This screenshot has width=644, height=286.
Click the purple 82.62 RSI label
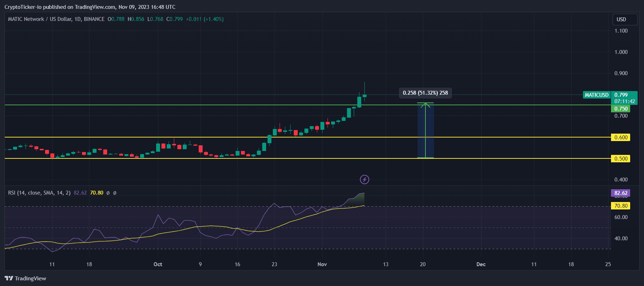pos(621,193)
